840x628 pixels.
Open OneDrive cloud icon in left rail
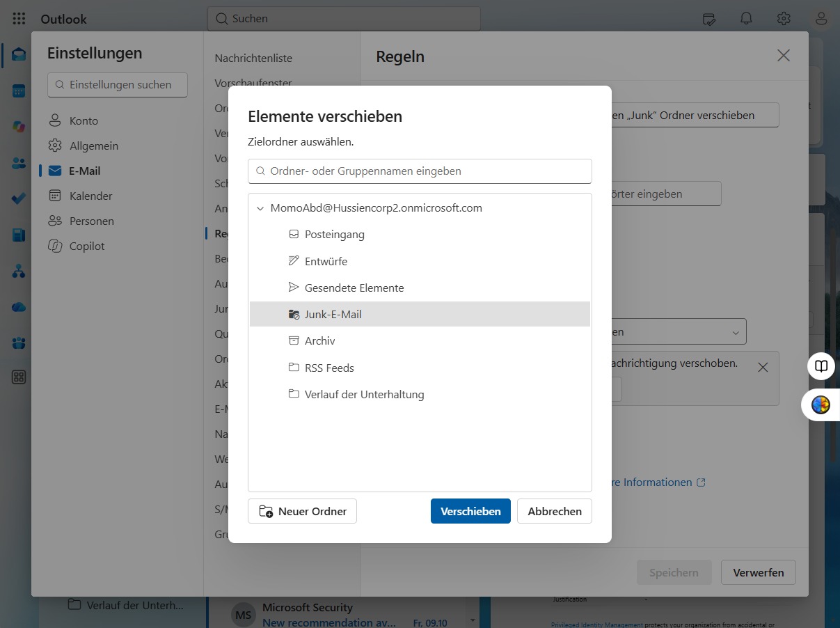[19, 307]
